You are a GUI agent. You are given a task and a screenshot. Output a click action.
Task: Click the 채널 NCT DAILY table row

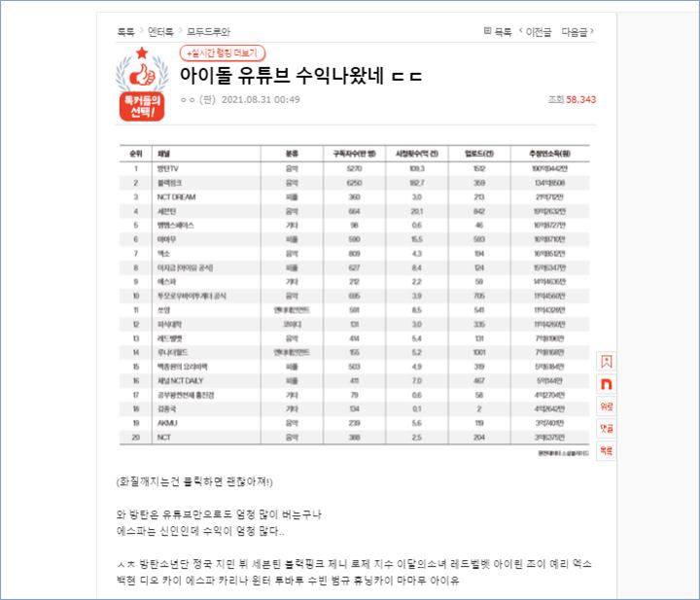pos(355,380)
